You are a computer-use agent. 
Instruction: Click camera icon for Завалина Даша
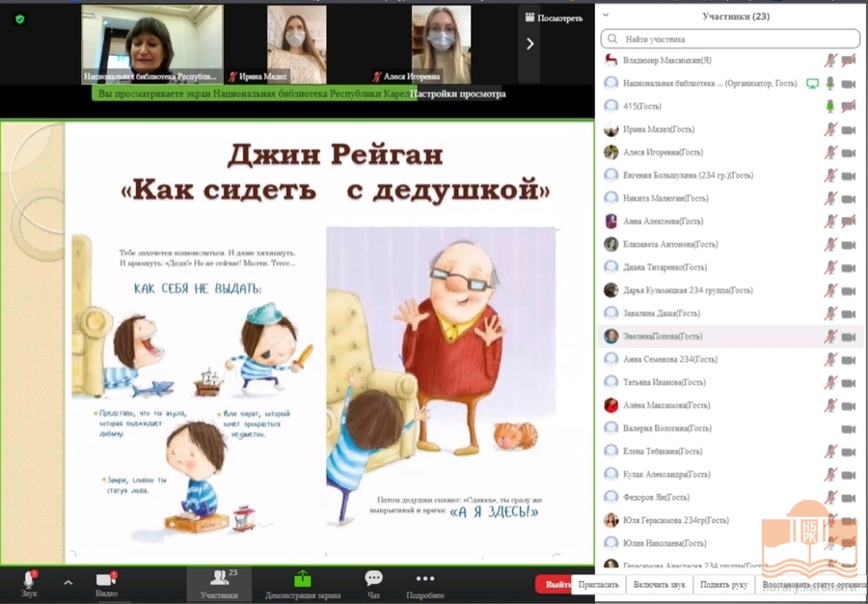click(849, 314)
